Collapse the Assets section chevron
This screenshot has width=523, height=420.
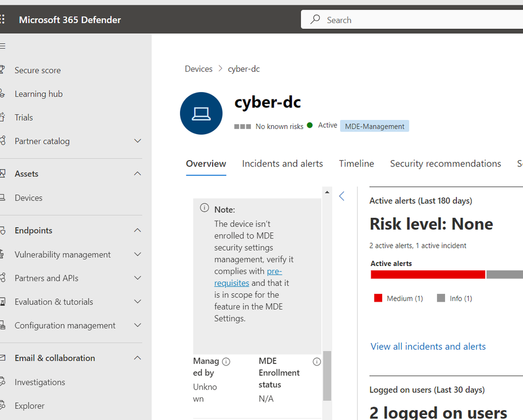(137, 173)
